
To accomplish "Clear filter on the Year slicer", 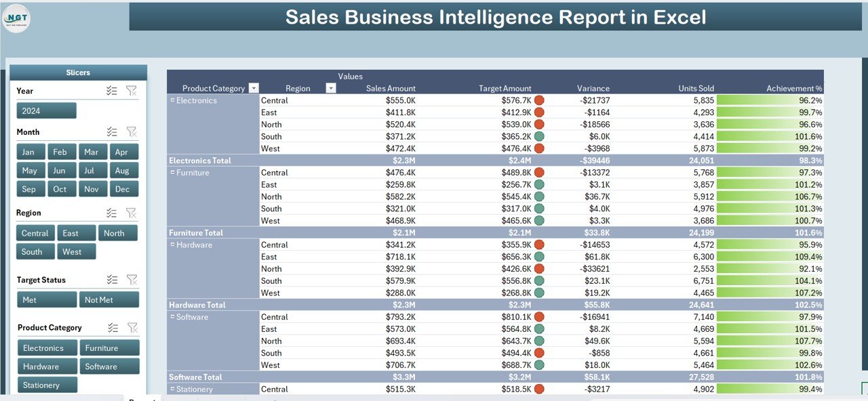I will [x=132, y=91].
